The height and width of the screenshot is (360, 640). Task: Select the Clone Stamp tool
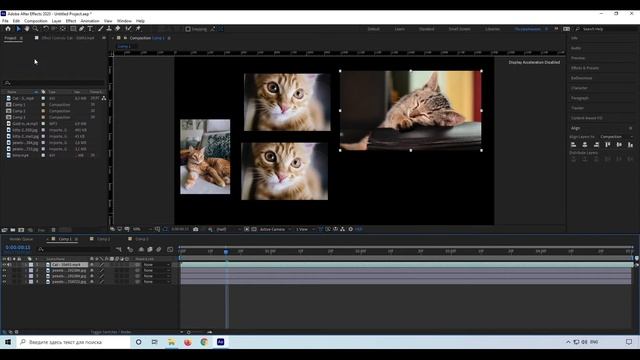pyautogui.click(x=109, y=29)
